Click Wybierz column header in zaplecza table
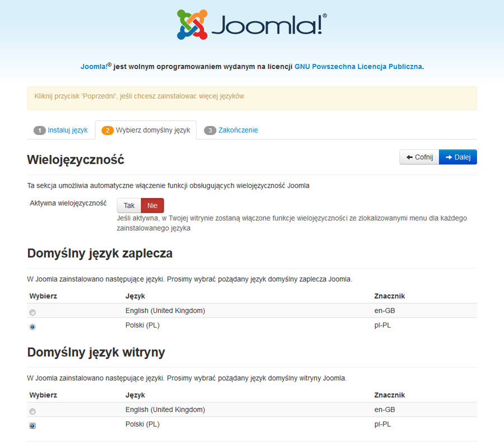 [43, 296]
